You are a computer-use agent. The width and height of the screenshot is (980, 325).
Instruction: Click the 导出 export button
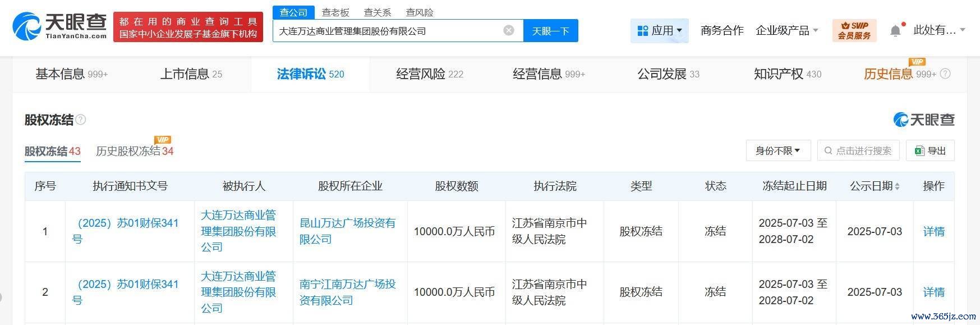[x=930, y=150]
